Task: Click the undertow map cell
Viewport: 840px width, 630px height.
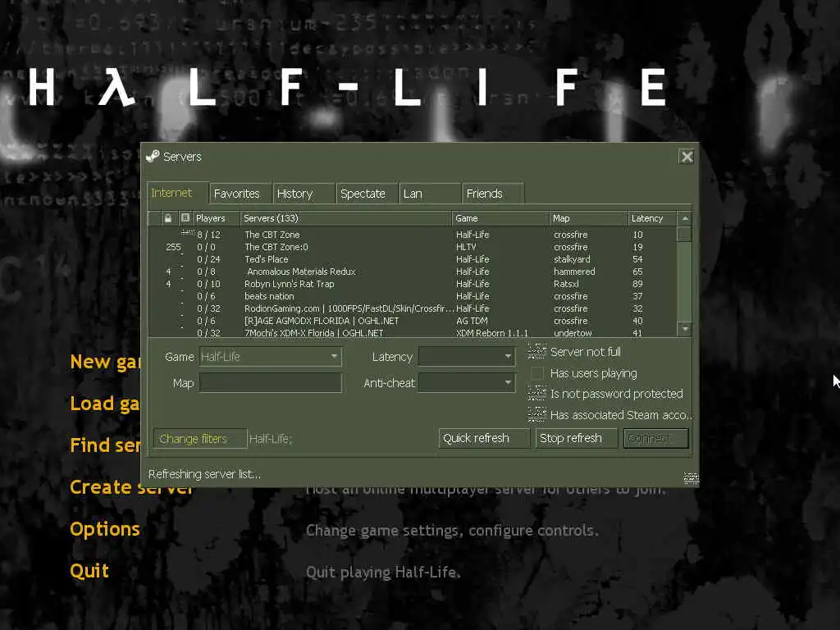Action: (x=573, y=333)
